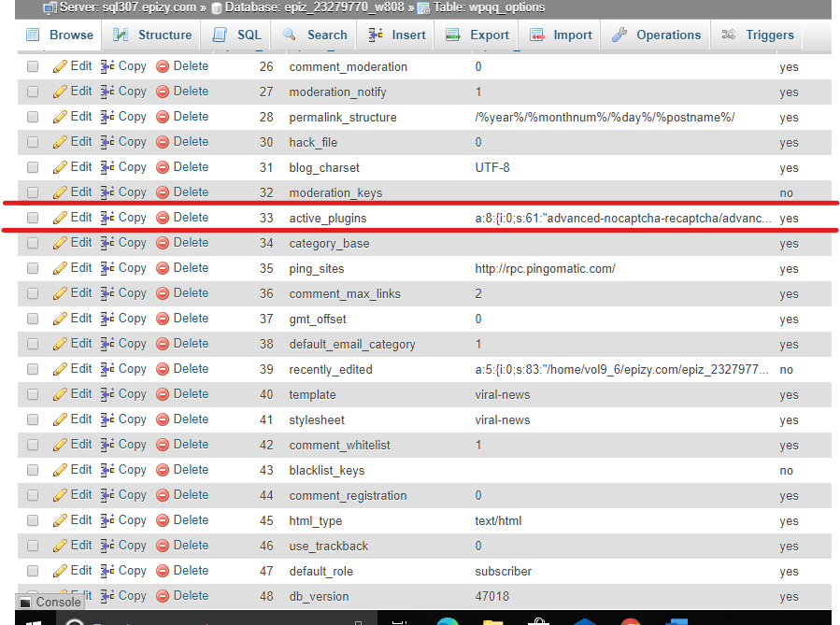Tick the template row checkbox
Image resolution: width=840 pixels, height=625 pixels.
tap(33, 394)
